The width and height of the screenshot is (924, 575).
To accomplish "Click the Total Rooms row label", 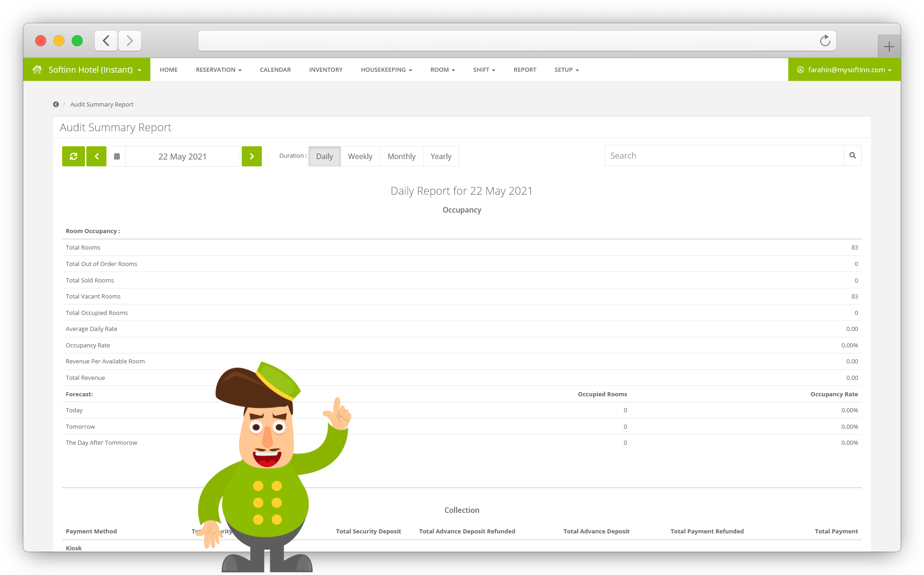I will (x=83, y=247).
